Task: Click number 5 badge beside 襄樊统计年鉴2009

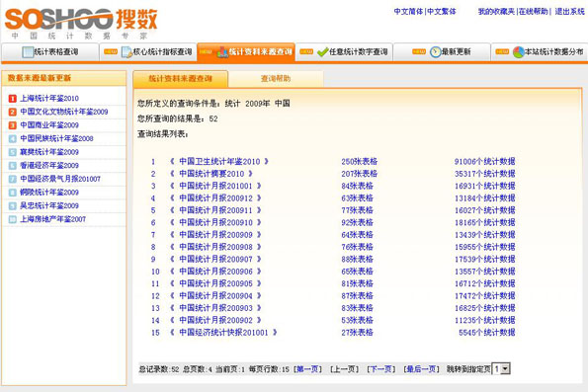Action: point(13,152)
